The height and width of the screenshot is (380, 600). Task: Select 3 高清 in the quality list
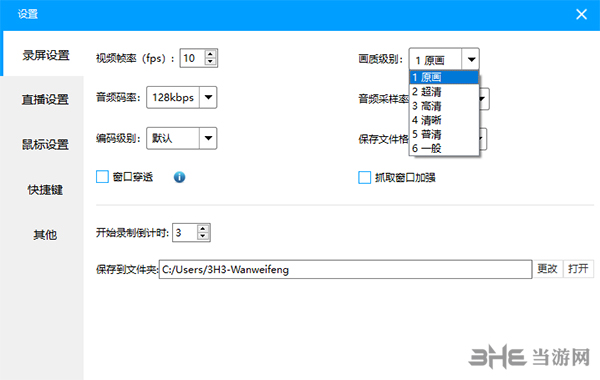[444, 106]
